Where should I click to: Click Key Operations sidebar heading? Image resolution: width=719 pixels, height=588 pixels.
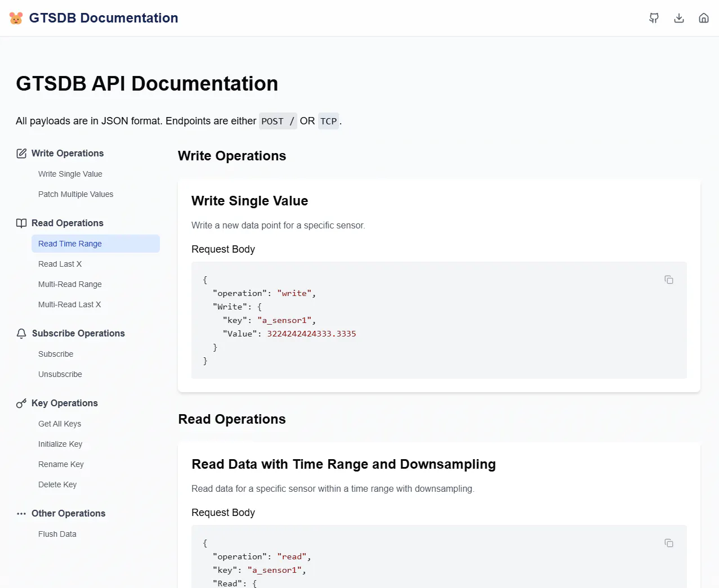click(65, 403)
